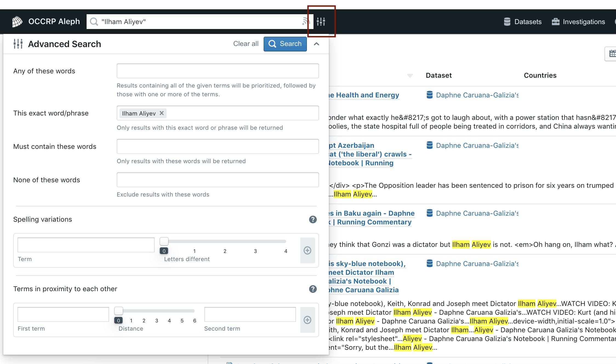Click Clear all
616x364 pixels.
pos(246,44)
